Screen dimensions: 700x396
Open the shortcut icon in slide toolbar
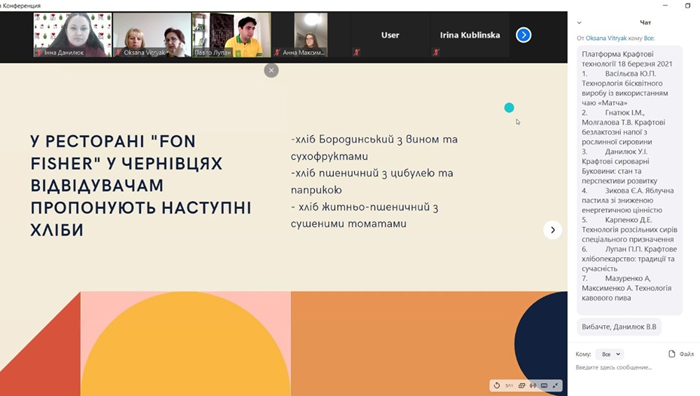point(544,385)
